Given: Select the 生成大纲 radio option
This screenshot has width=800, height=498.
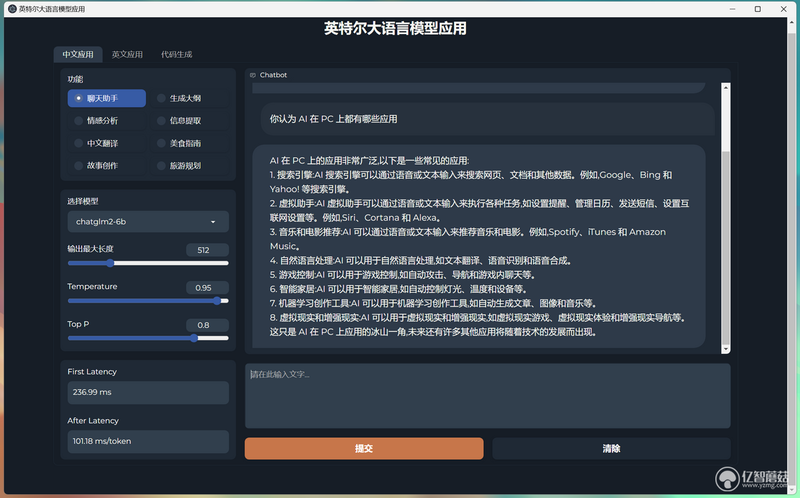Looking at the screenshot, I should [189, 98].
